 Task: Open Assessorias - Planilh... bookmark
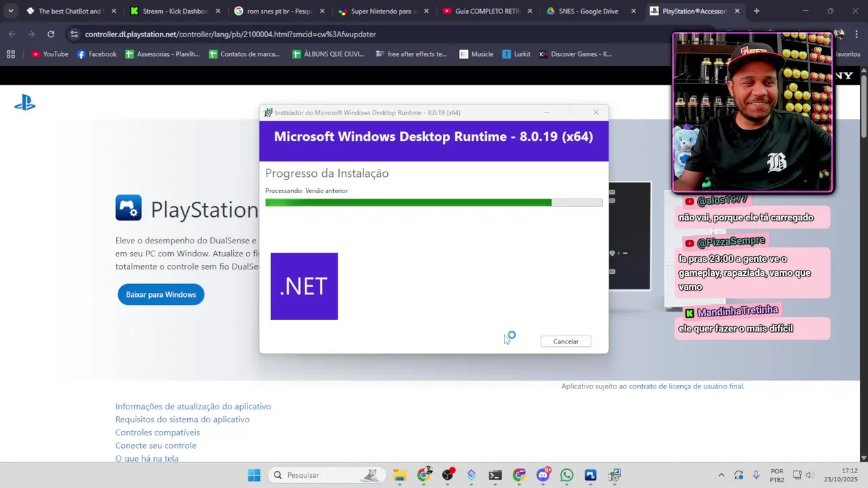click(x=163, y=54)
